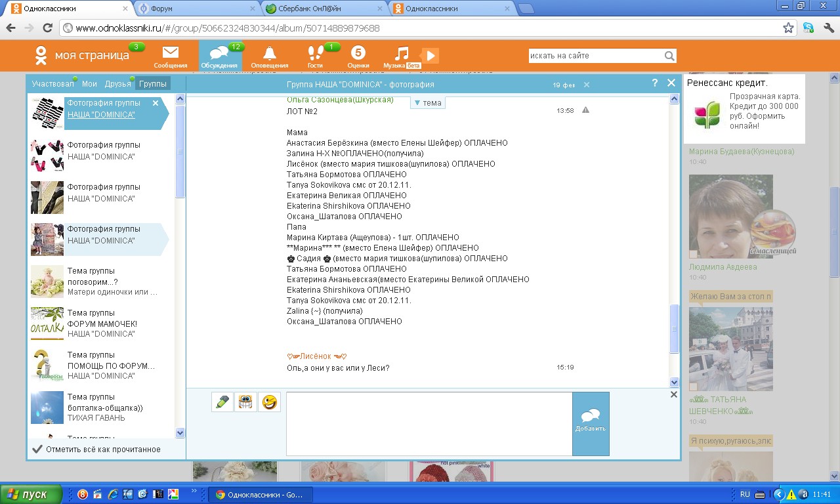Image resolution: width=840 pixels, height=504 pixels.
Task: Click the yellow warning tray icon
Action: pyautogui.click(x=791, y=494)
